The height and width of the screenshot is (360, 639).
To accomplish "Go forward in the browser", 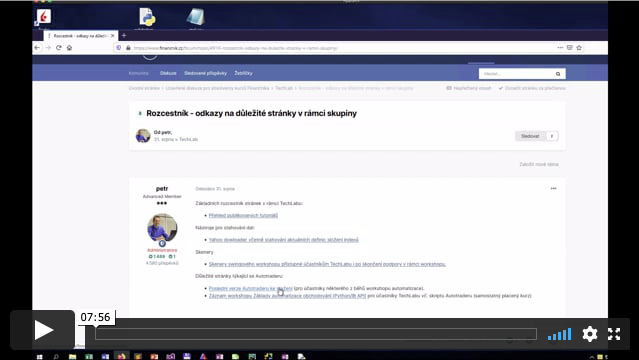I will (48, 48).
